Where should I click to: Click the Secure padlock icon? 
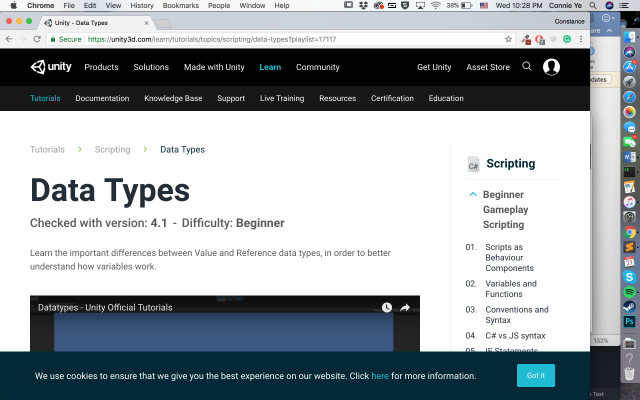click(x=53, y=39)
